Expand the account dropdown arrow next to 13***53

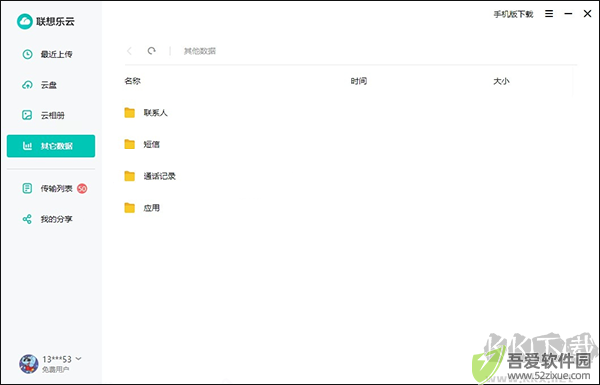78,359
